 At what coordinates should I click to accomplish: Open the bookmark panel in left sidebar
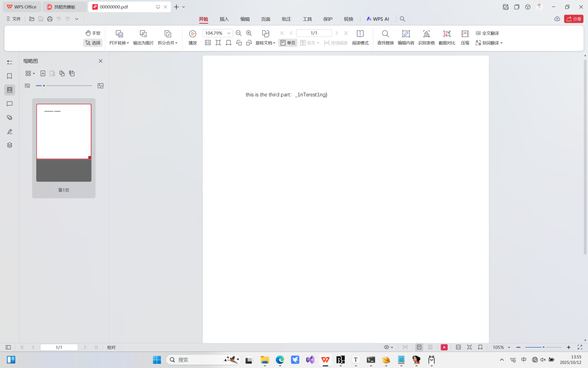(9, 76)
